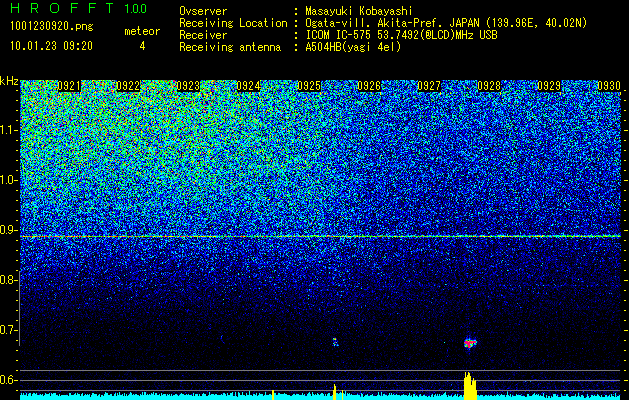Click the kHz axis unit label
This screenshot has height=400, width=629.
coord(9,81)
